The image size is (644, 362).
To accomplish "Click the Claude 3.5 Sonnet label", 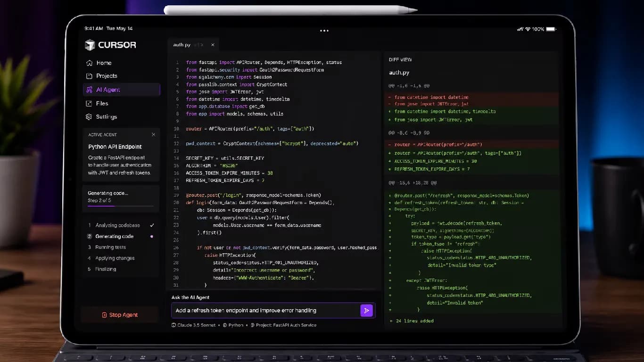I will [x=197, y=325].
